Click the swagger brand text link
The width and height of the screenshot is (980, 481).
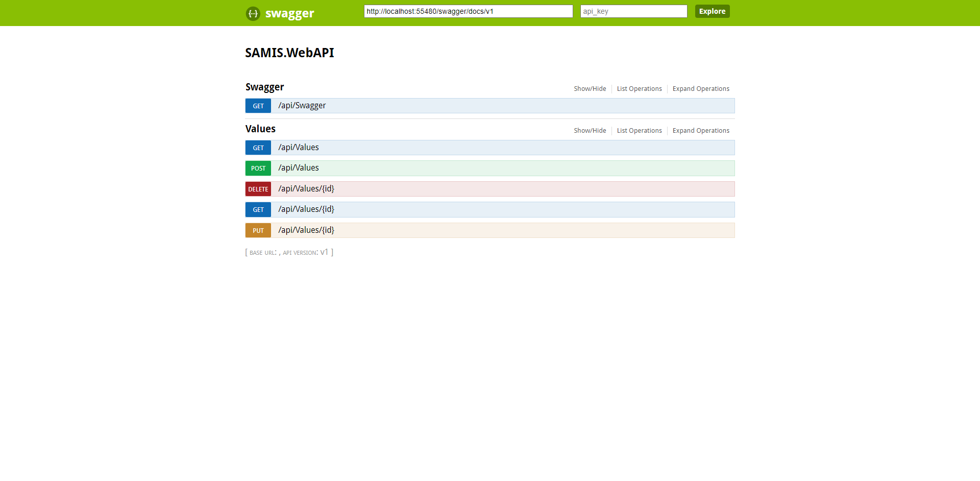click(x=289, y=13)
